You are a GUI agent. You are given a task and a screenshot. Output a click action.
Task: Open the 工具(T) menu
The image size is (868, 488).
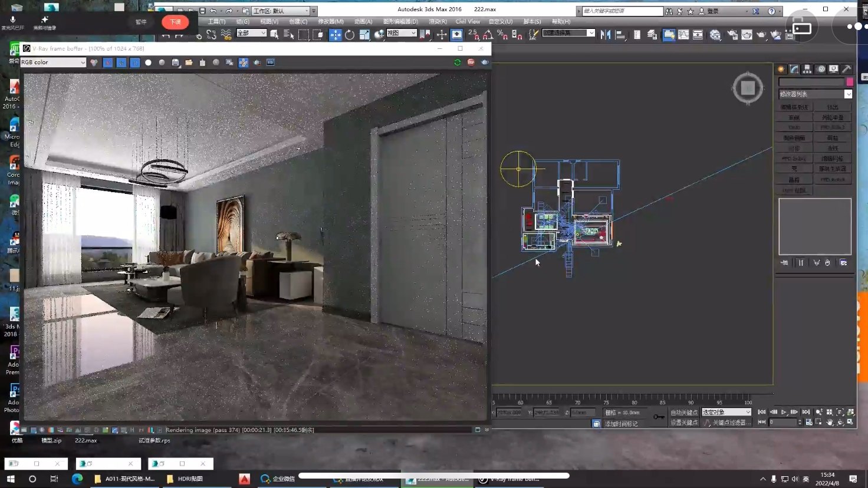pos(216,21)
